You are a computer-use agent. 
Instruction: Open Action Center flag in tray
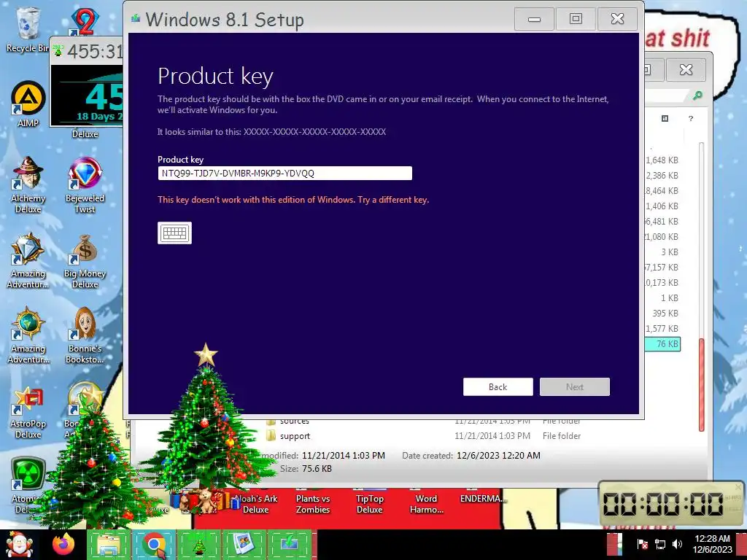(x=642, y=544)
